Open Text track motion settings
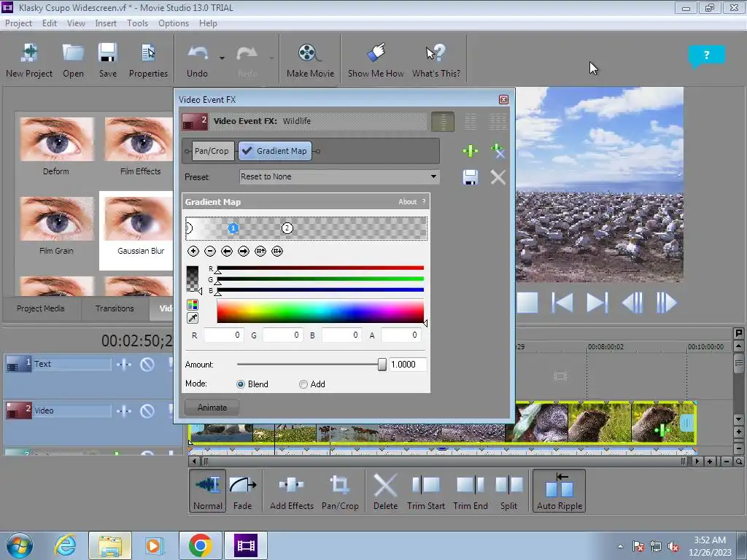 point(124,365)
